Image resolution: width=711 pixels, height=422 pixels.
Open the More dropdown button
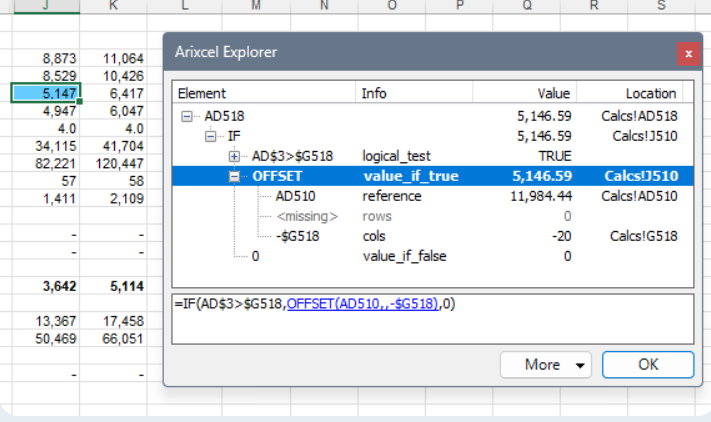click(x=546, y=365)
